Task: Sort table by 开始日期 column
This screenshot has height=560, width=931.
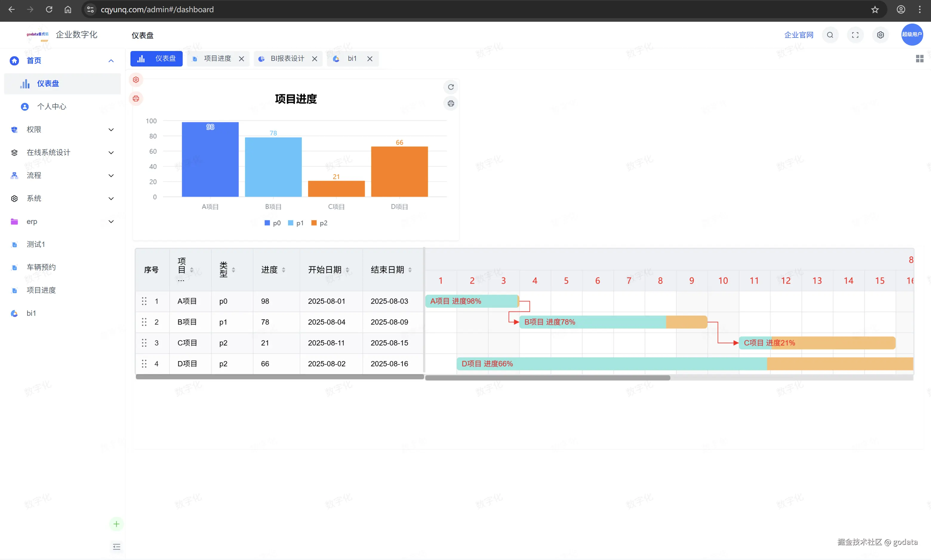Action: coord(347,270)
